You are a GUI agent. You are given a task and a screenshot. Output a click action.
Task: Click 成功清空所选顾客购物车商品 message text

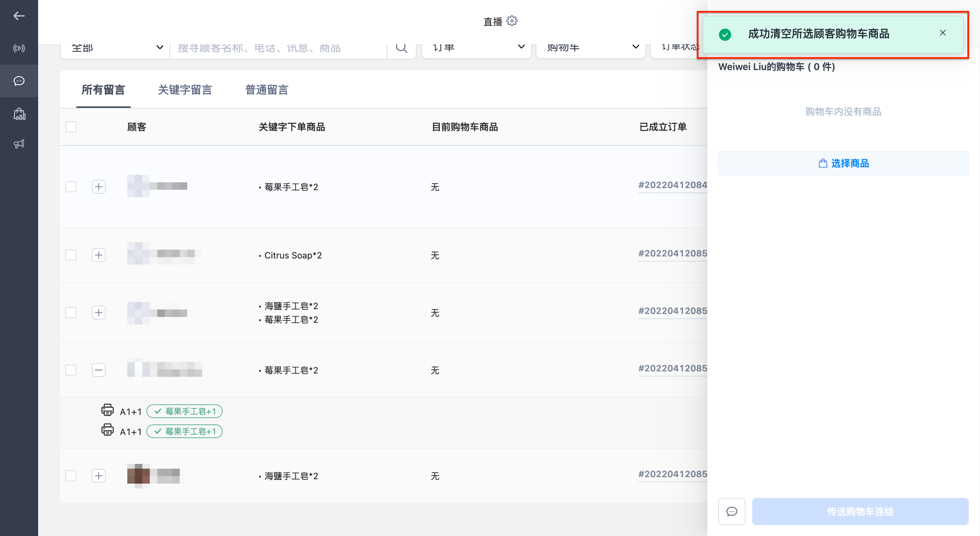click(818, 34)
